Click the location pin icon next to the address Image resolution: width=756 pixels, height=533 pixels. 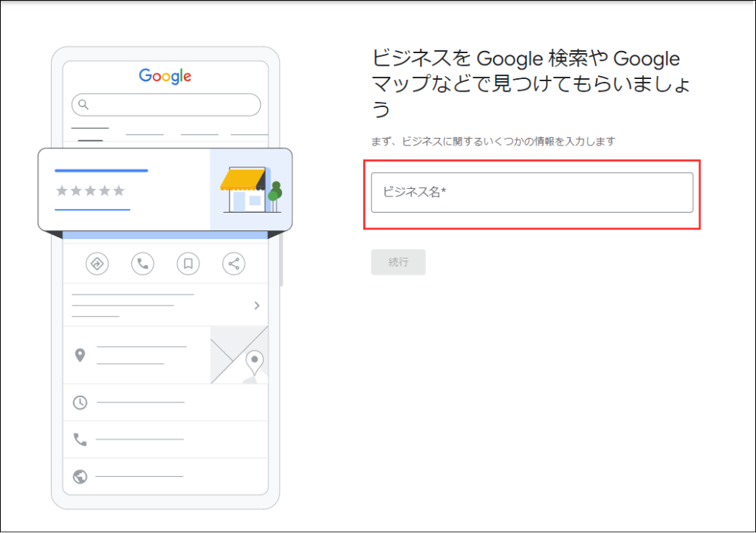tap(81, 354)
